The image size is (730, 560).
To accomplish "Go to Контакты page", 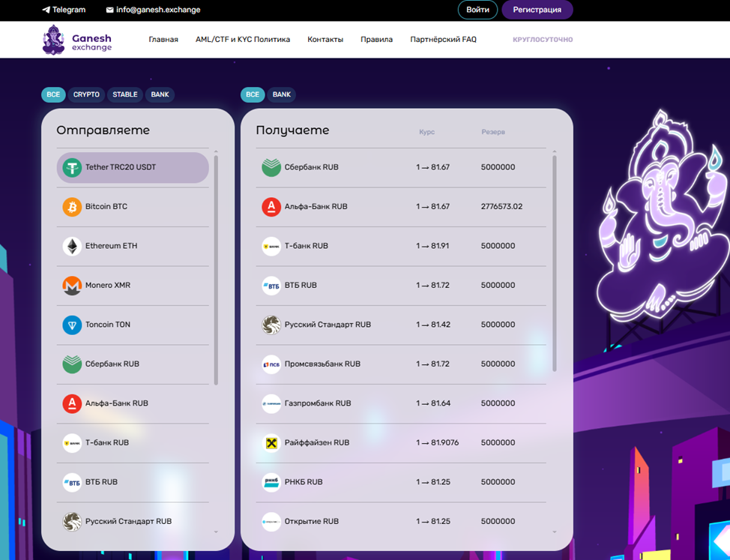I will click(x=325, y=40).
